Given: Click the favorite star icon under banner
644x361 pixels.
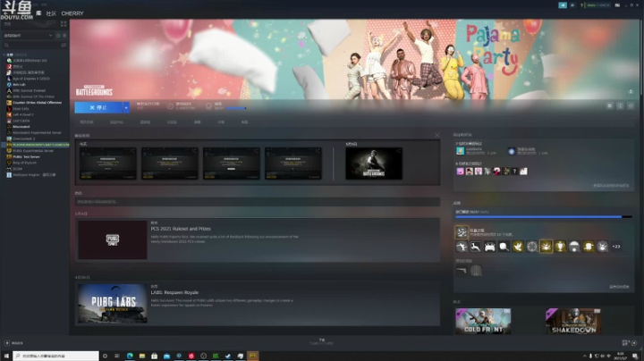Looking at the screenshot, I should 631,105.
